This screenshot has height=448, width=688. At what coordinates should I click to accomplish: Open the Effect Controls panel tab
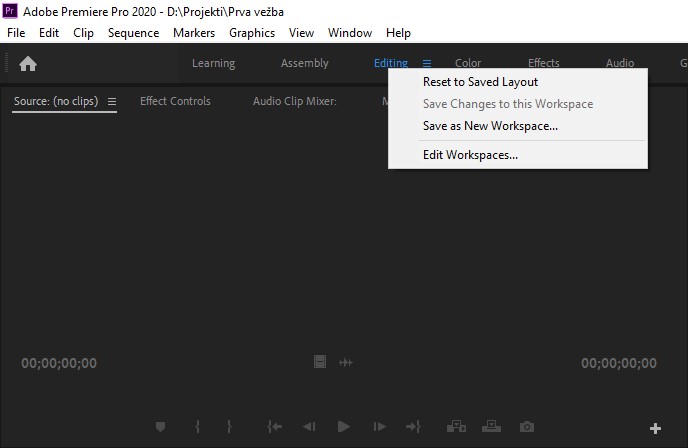click(175, 101)
